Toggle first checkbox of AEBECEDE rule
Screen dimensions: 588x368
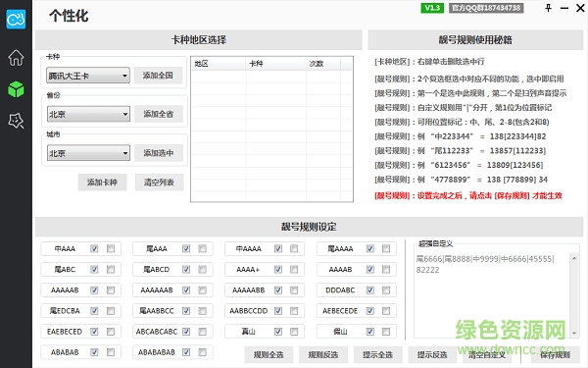pos(370,310)
